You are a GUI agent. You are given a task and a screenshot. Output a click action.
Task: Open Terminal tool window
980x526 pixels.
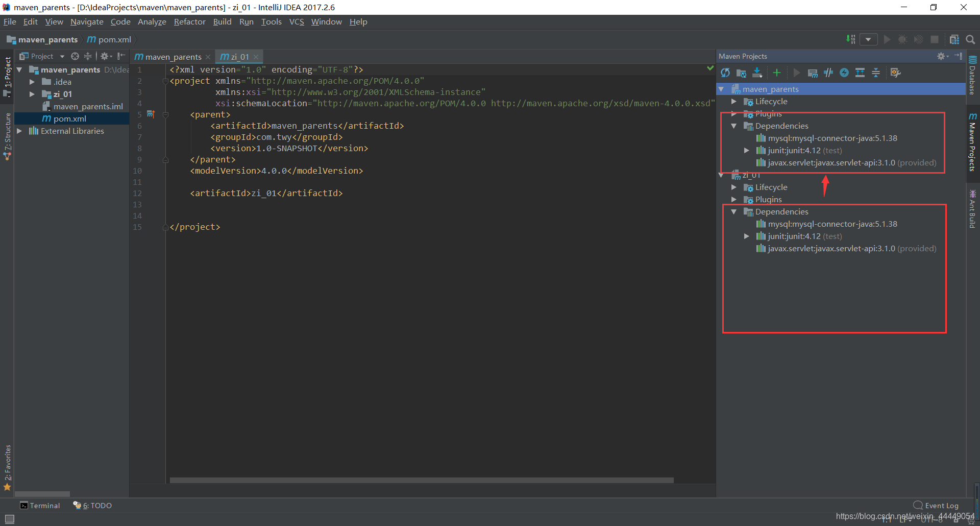click(x=40, y=505)
